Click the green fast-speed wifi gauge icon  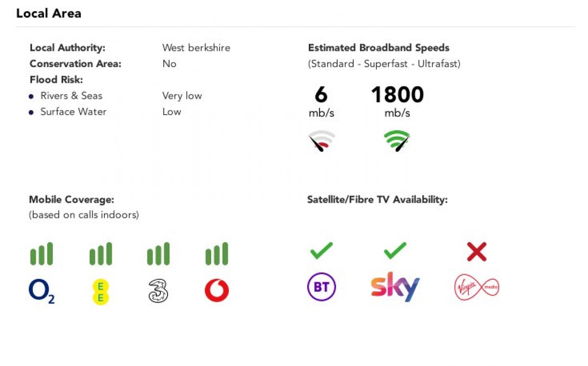[x=397, y=141]
